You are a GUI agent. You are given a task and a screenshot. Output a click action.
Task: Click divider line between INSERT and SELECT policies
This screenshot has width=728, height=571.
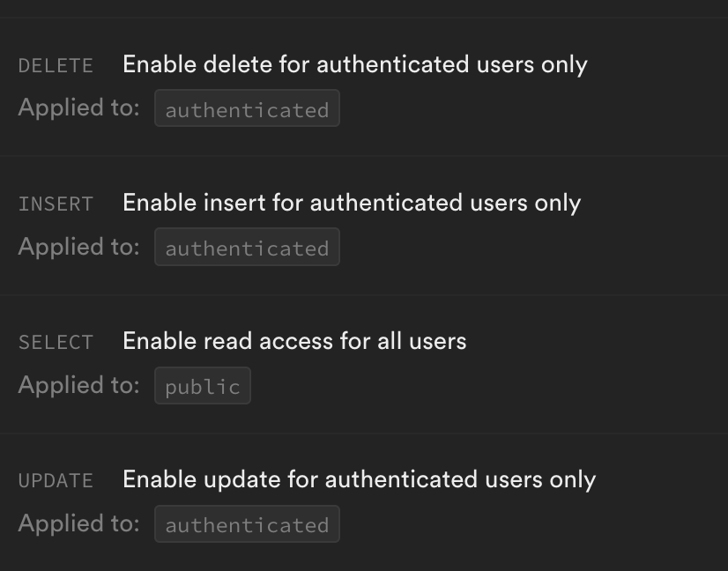(x=364, y=294)
